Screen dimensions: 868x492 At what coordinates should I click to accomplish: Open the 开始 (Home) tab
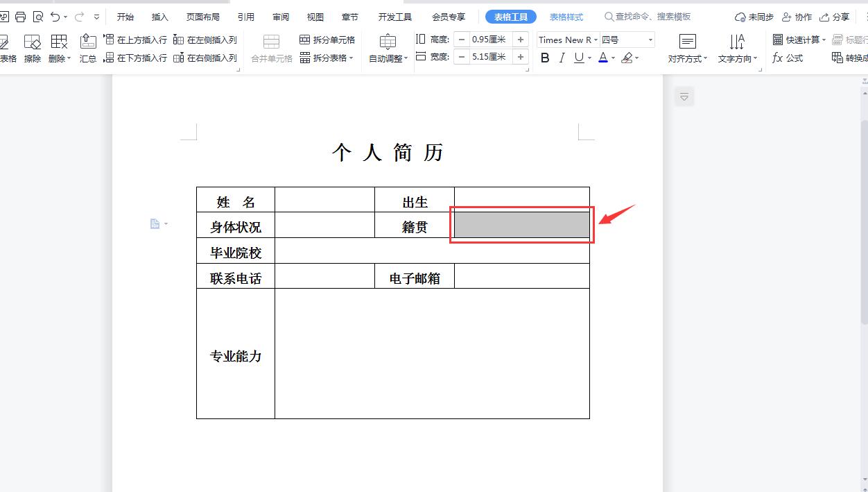(125, 17)
